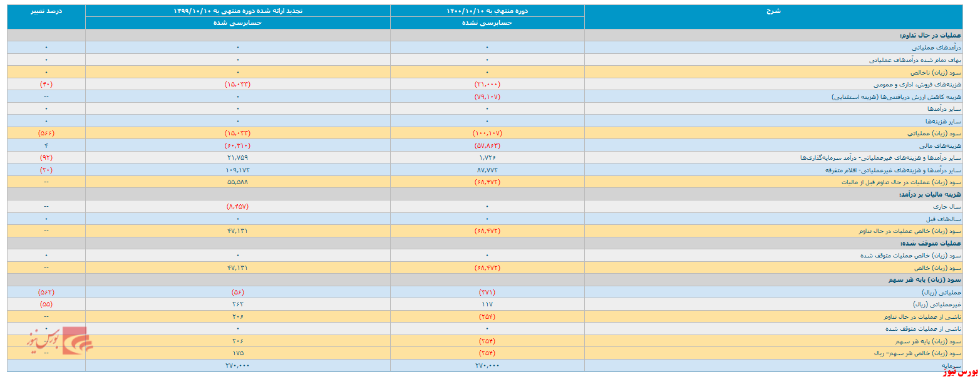Click percent change '(۲۰)'
The image size is (980, 379).
[46, 170]
